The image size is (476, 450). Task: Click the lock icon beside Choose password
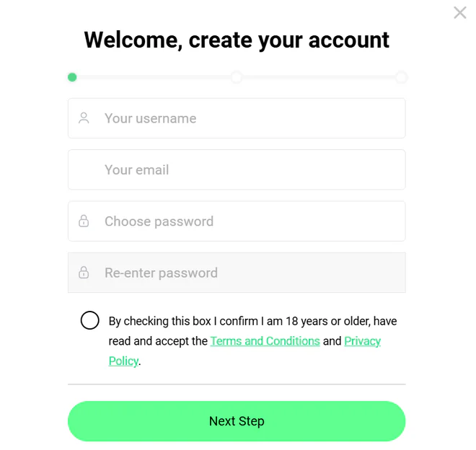84,221
